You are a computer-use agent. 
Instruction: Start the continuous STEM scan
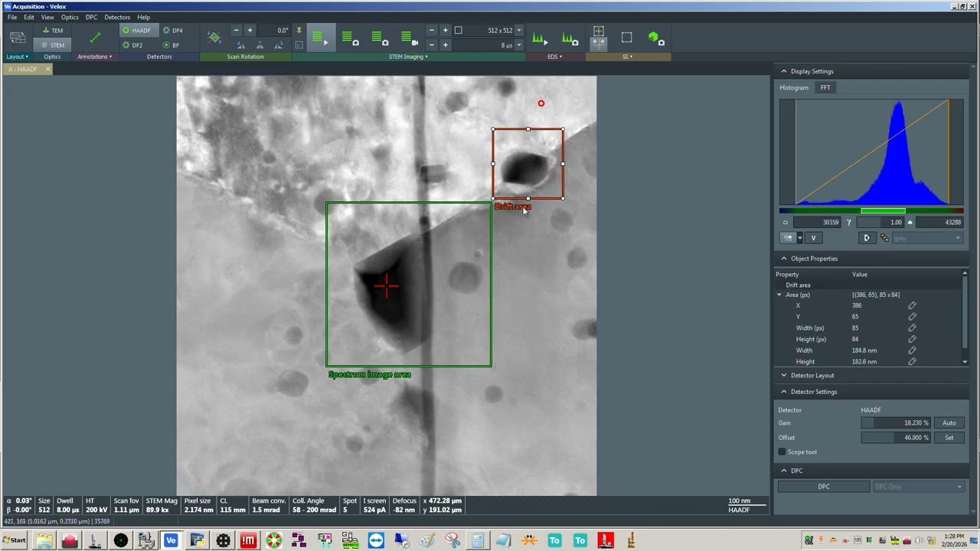(x=320, y=39)
